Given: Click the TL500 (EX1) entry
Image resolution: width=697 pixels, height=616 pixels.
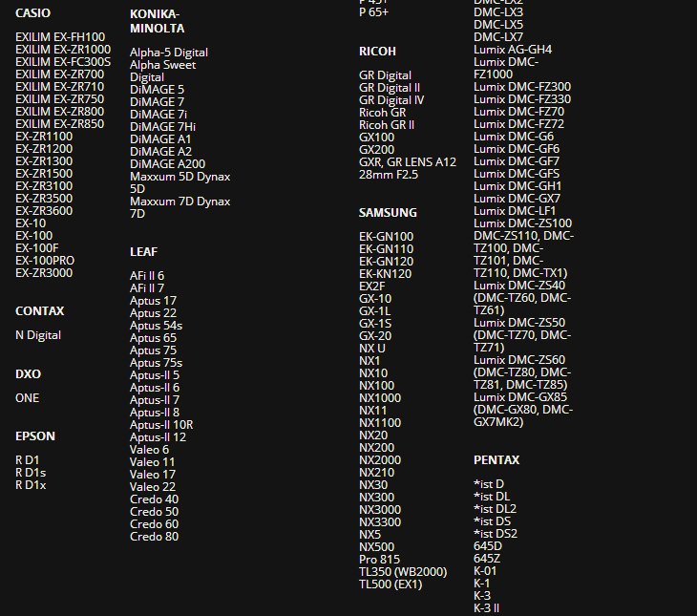Looking at the screenshot, I should tap(391, 584).
